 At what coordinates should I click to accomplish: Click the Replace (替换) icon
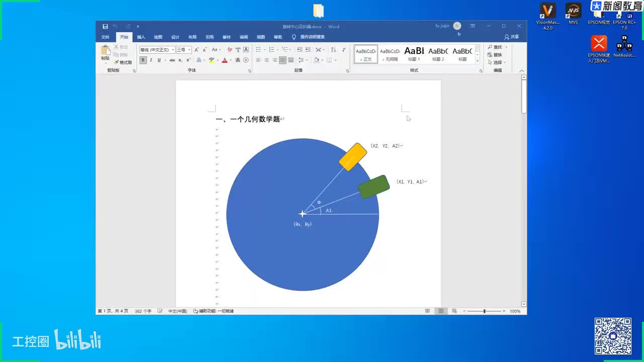tap(495, 55)
